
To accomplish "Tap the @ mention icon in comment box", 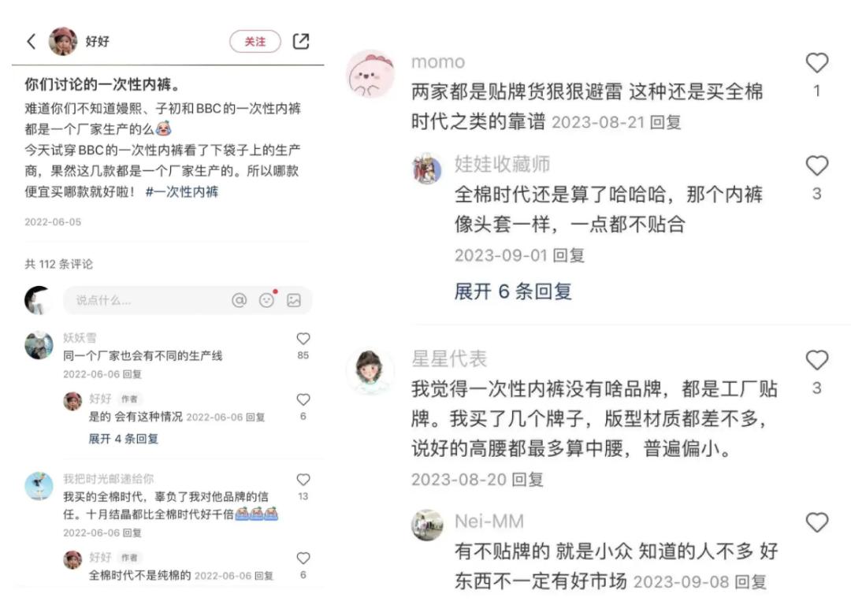I will point(239,300).
